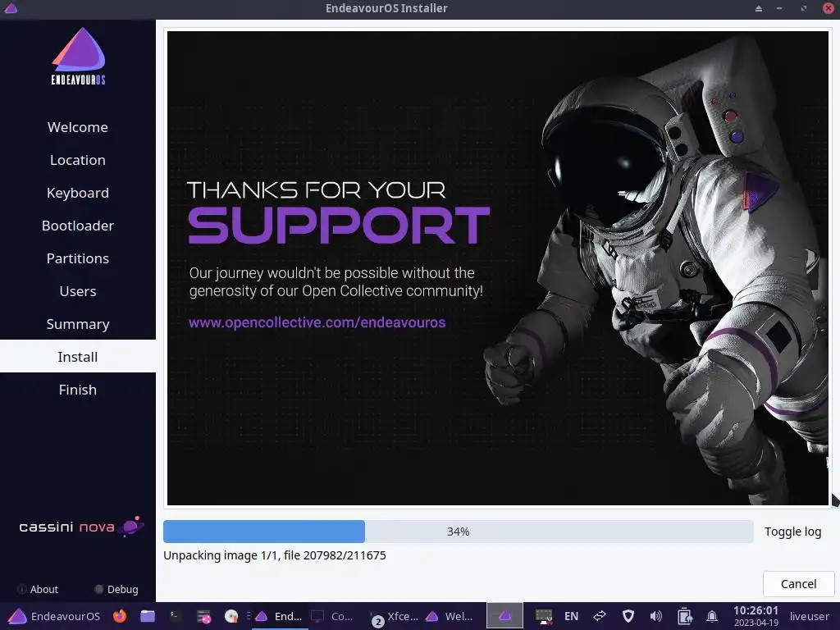Click the cassini nova branding logo
Screen dimensions: 840x630
click(81, 527)
